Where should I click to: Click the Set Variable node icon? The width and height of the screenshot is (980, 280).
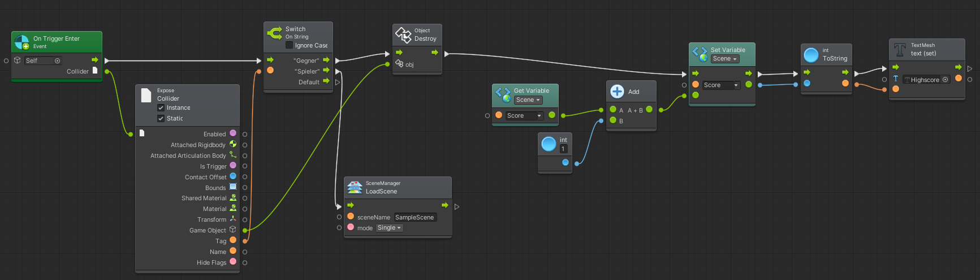point(700,54)
